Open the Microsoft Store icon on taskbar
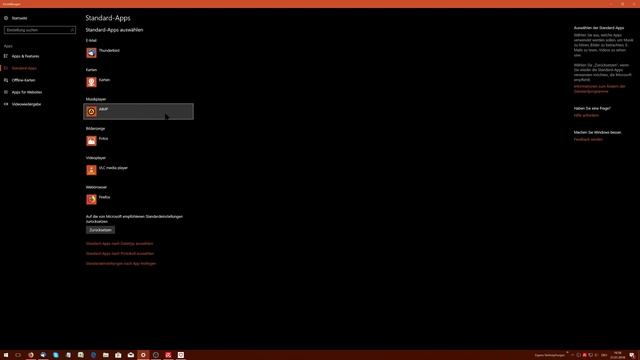The width and height of the screenshot is (640, 360). (118, 355)
